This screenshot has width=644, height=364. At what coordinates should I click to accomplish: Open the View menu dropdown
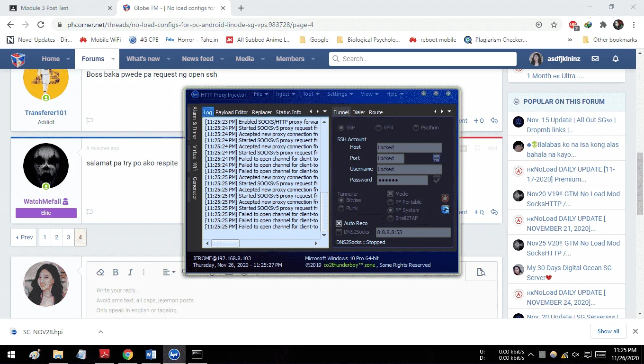(370, 94)
